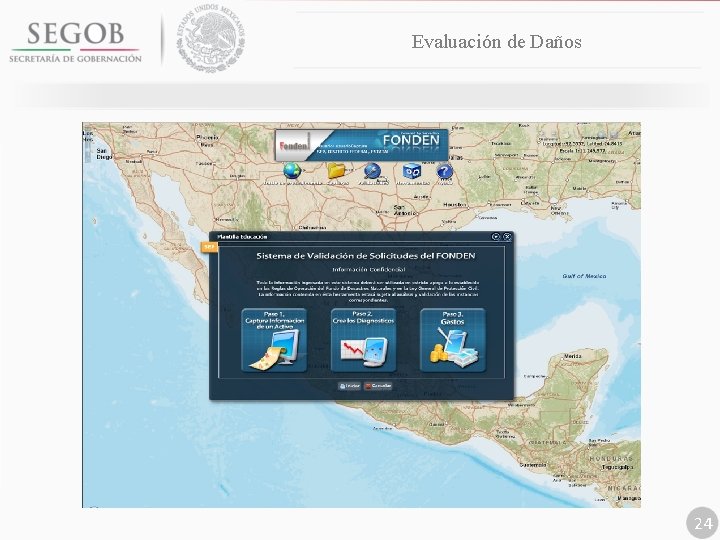Click the San Antonio map label
This screenshot has width=720, height=540.
pos(405,210)
